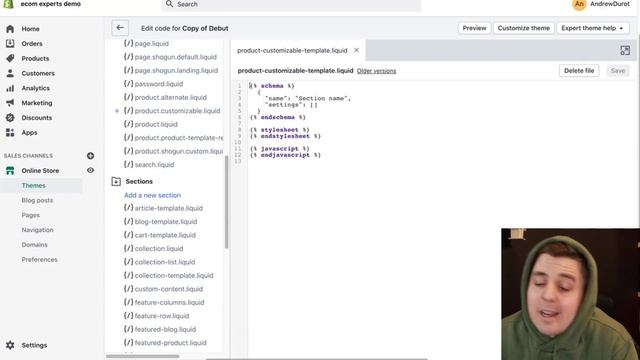This screenshot has width=640, height=360.
Task: Click the Sections folder icon
Action: (x=116, y=181)
